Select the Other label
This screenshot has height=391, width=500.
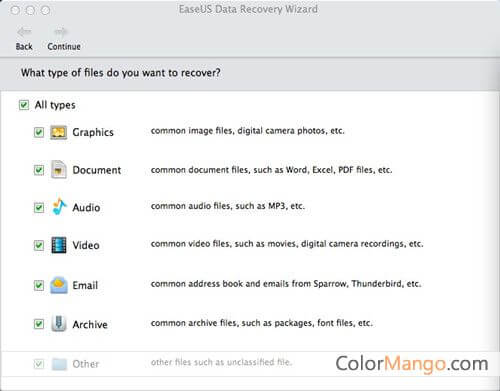coord(86,364)
